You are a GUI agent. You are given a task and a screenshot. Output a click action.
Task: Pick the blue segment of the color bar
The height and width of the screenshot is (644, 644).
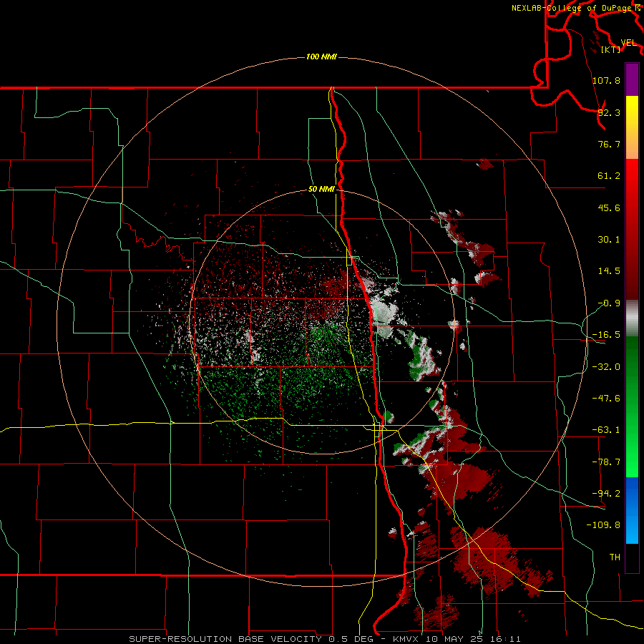[632, 510]
